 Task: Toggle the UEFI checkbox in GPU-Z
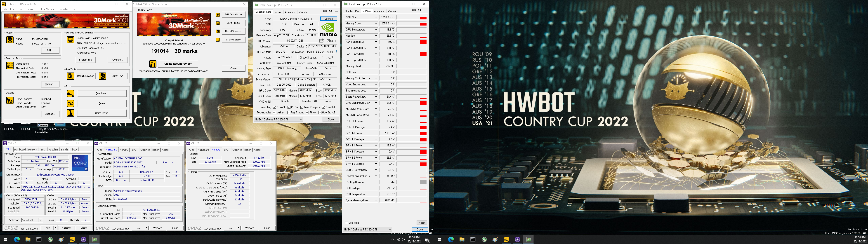pos(328,41)
